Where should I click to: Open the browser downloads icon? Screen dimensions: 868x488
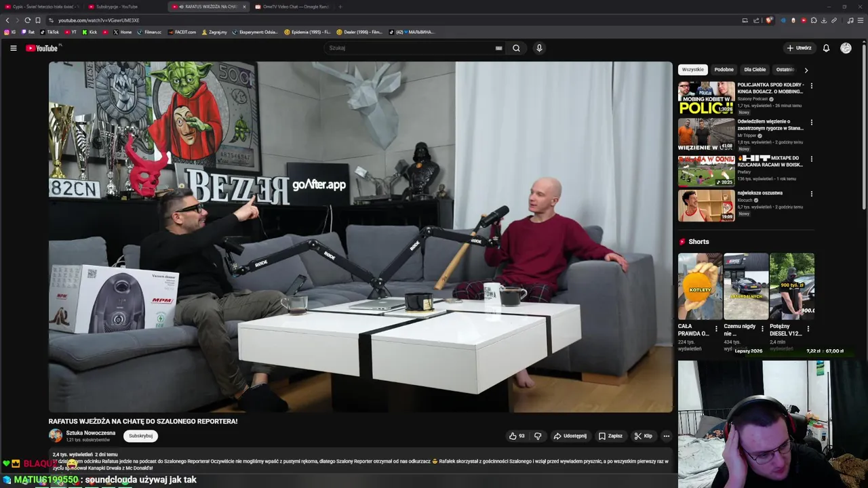click(823, 20)
